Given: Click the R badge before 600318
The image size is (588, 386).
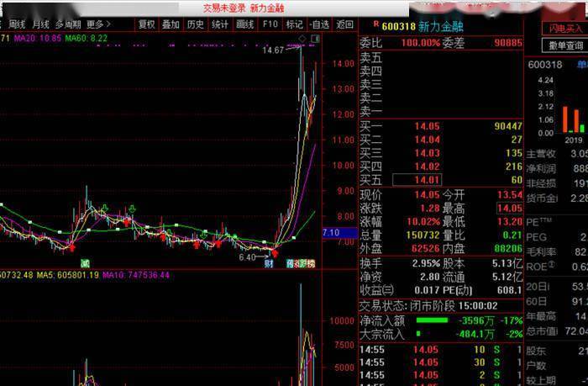Looking at the screenshot, I should [x=376, y=24].
